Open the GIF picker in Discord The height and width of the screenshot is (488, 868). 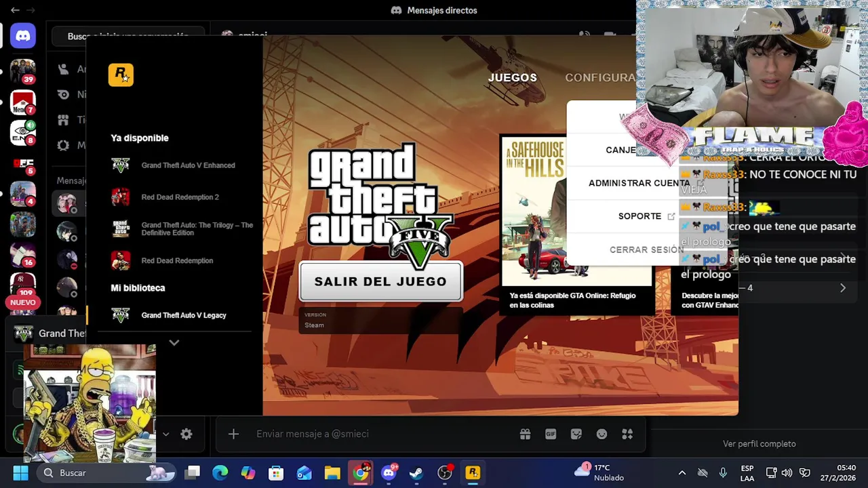(x=551, y=434)
